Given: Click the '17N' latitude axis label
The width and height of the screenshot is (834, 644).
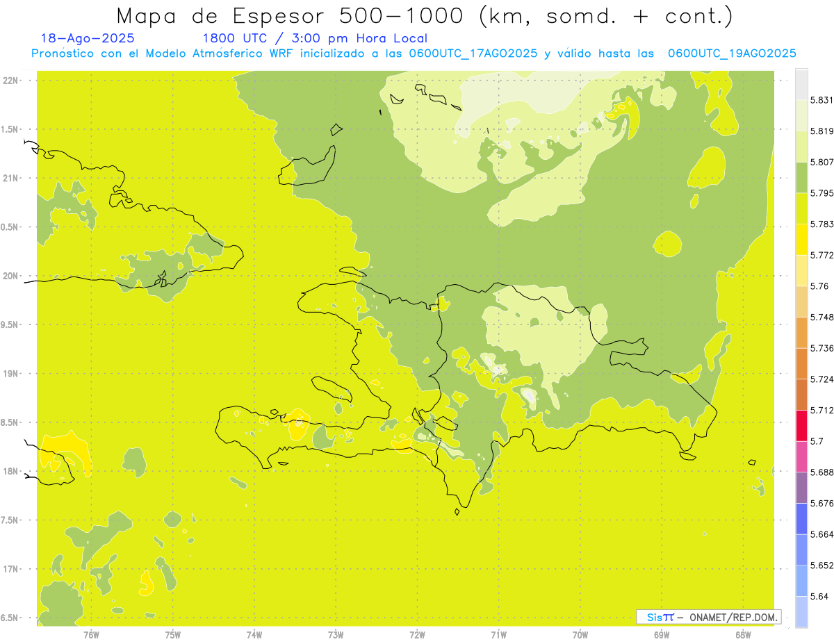Looking at the screenshot, I should pyautogui.click(x=10, y=569).
